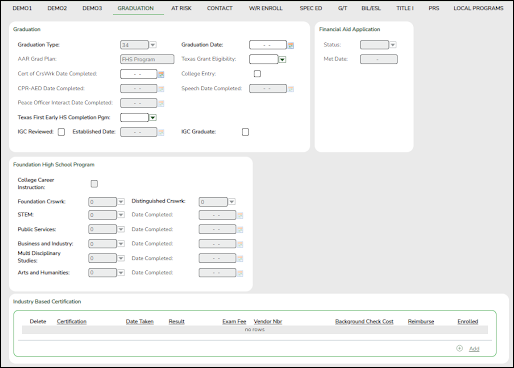Image resolution: width=514 pixels, height=368 pixels.
Task: Open the W/R ENROLL tab
Action: coord(266,8)
